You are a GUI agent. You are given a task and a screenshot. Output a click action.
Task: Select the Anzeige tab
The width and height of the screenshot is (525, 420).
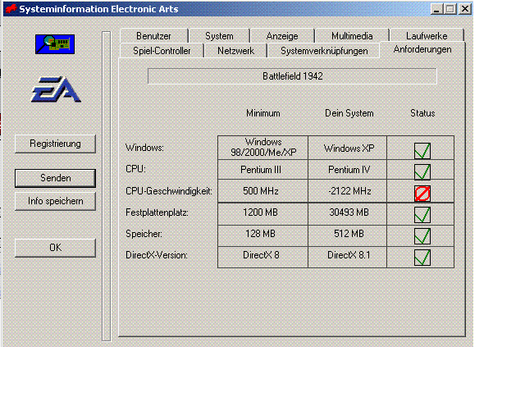(x=282, y=36)
